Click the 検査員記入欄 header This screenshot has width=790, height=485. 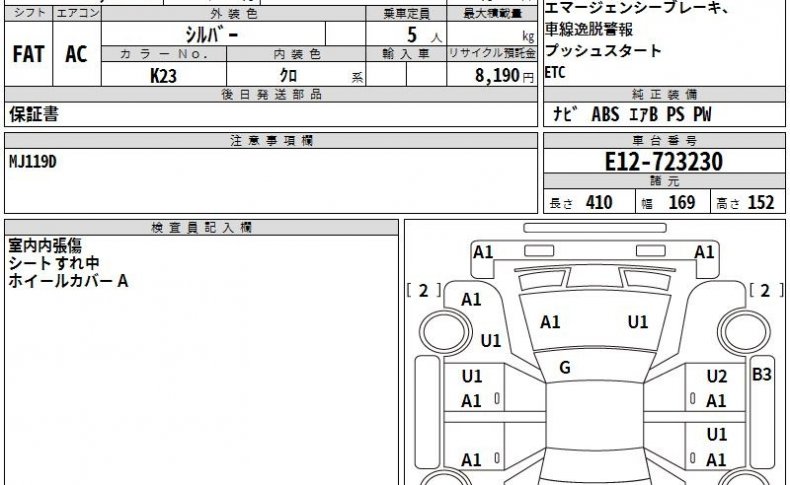click(x=202, y=228)
